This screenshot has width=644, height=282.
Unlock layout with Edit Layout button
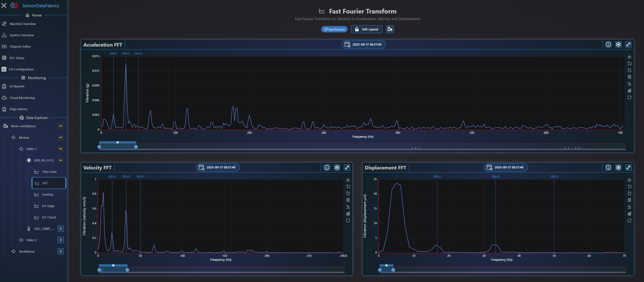pyautogui.click(x=367, y=29)
